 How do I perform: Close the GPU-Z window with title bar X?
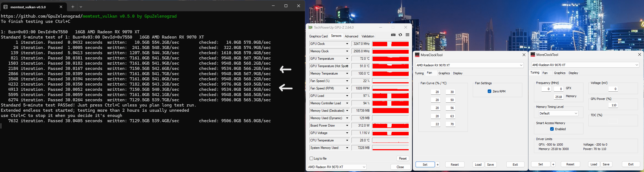point(405,27)
